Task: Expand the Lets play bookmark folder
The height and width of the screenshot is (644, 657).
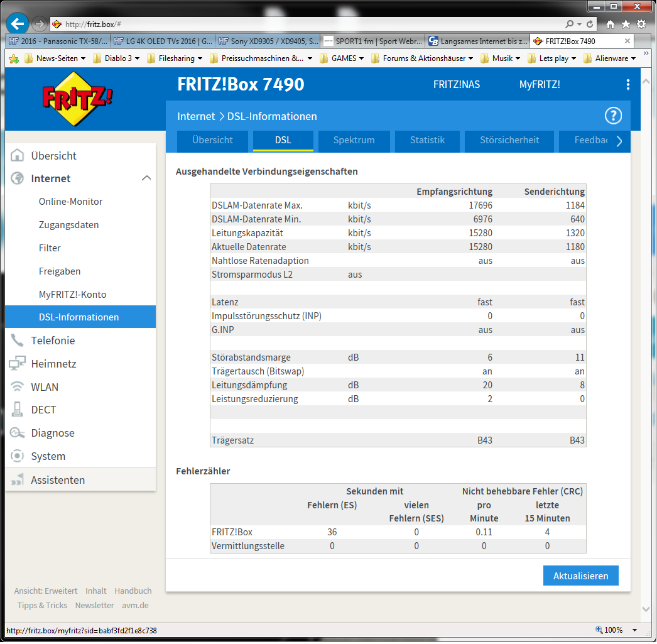Action: click(x=552, y=58)
